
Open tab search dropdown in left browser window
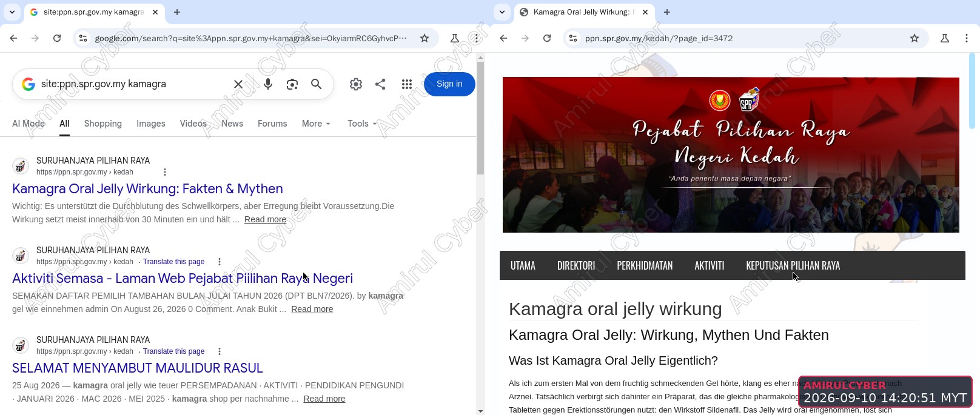[x=12, y=12]
